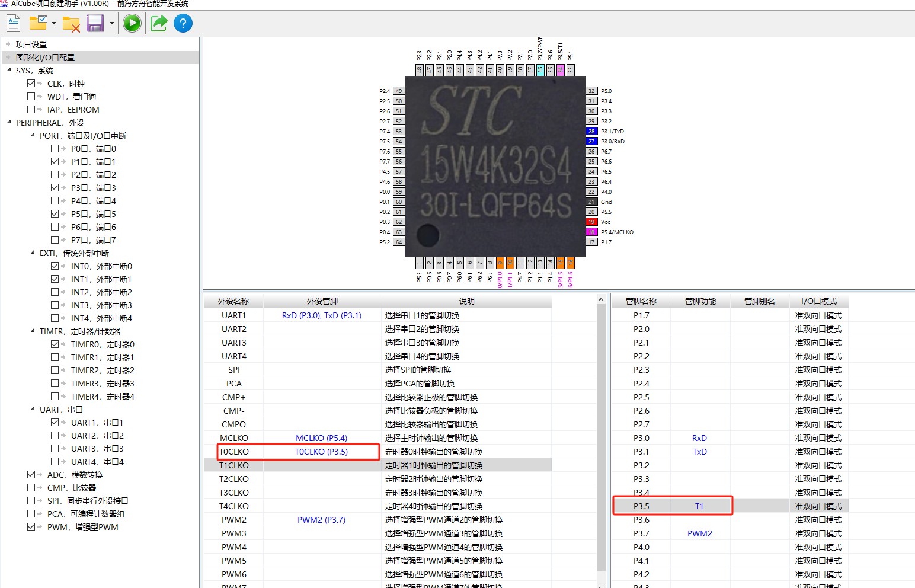The width and height of the screenshot is (915, 588).
Task: Select pin 49 P2.4 on chip
Action: pyautogui.click(x=399, y=91)
